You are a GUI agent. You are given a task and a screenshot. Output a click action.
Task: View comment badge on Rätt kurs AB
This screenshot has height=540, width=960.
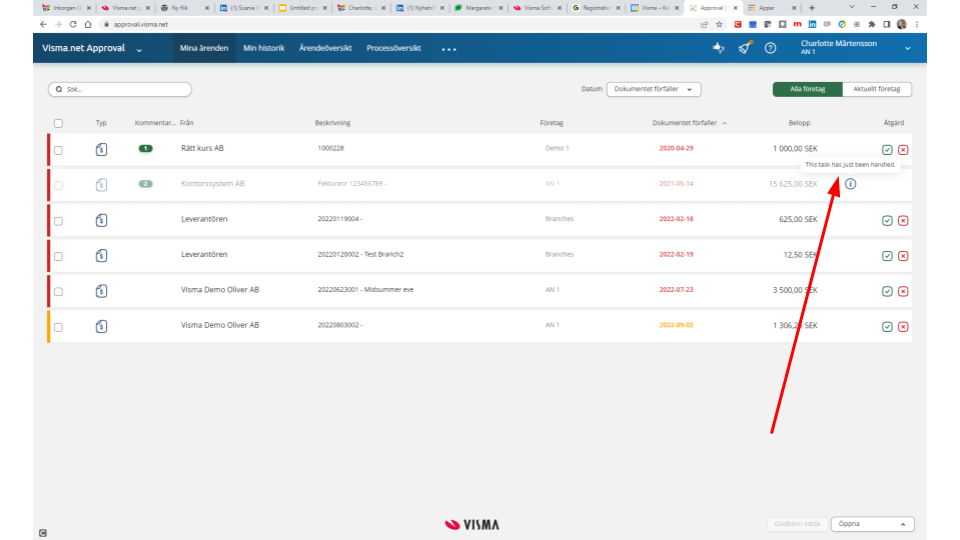[145, 148]
